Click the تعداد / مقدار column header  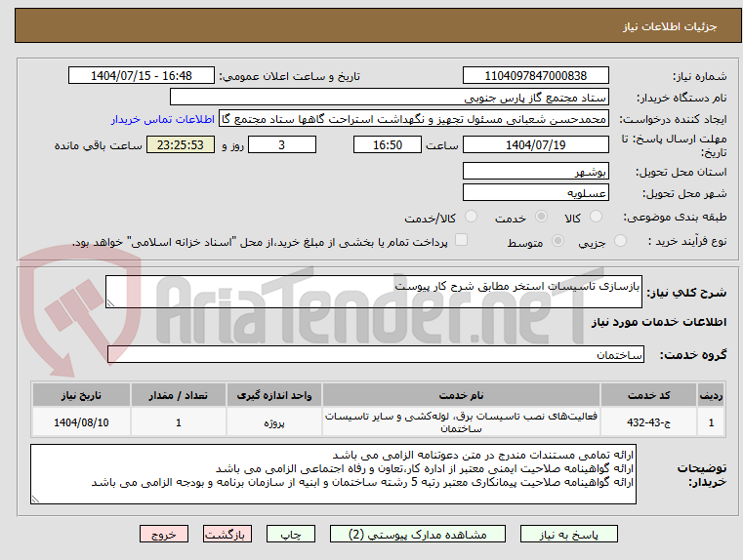[x=178, y=395]
